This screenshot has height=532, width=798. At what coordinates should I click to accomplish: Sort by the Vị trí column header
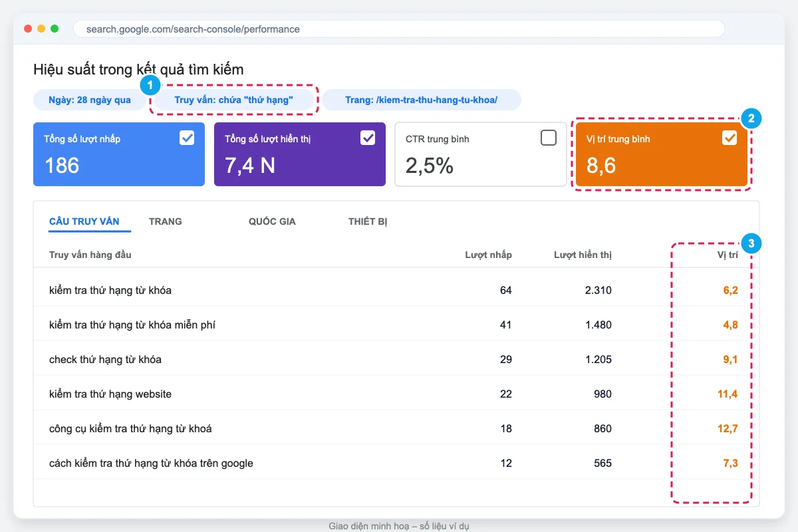(726, 255)
